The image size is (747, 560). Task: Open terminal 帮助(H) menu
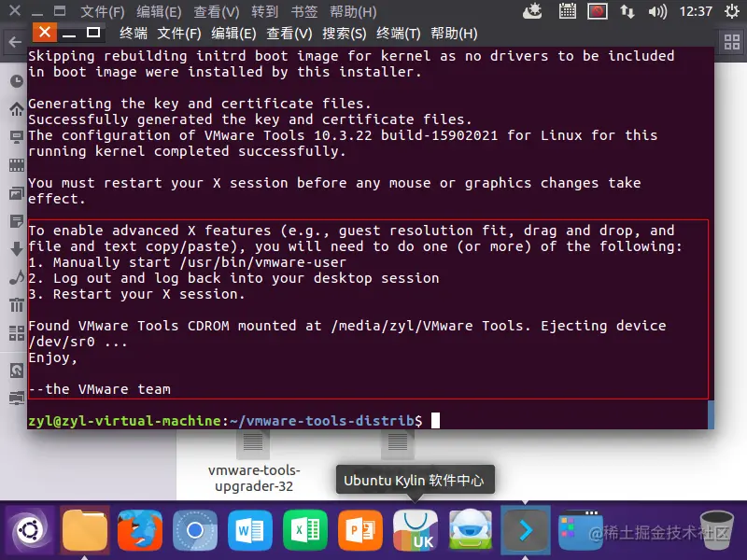(x=454, y=34)
